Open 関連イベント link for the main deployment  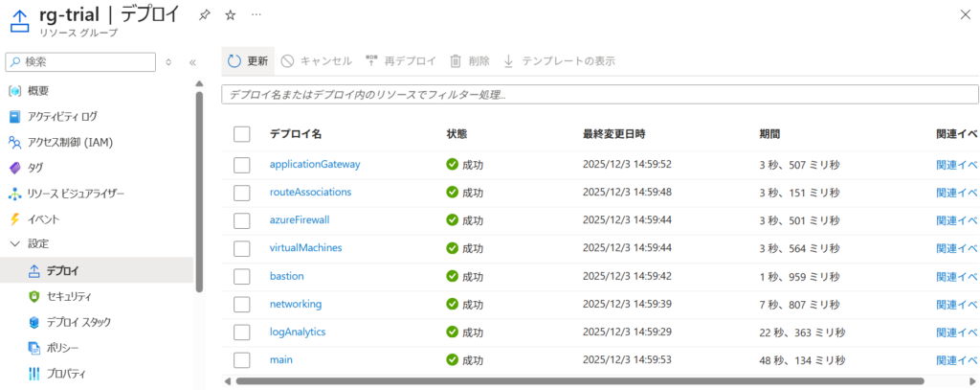click(957, 360)
